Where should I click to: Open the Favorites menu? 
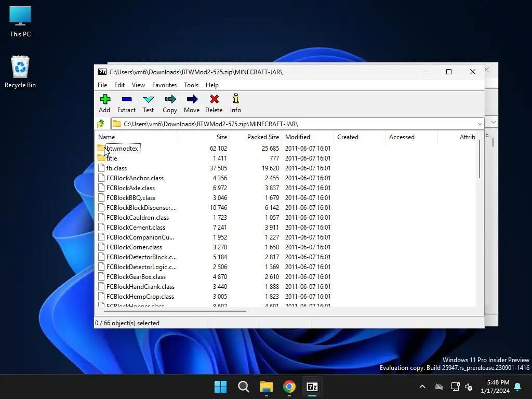click(x=164, y=85)
